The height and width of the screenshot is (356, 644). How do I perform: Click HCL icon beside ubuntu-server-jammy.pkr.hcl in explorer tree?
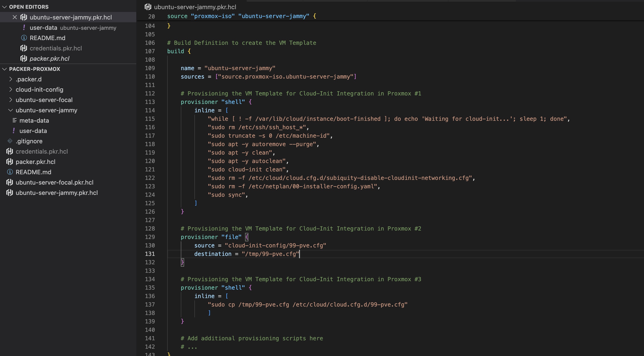click(10, 193)
